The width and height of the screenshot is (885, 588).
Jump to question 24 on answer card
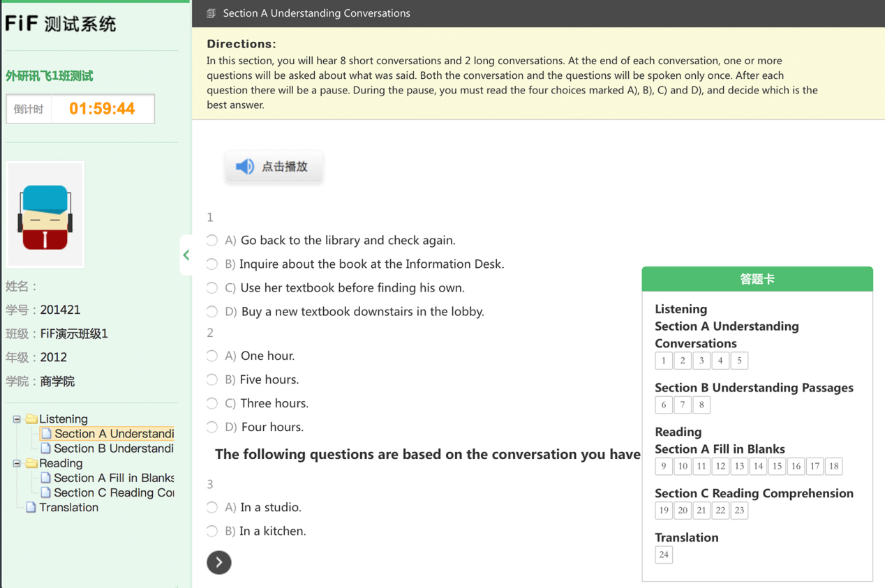tap(664, 555)
